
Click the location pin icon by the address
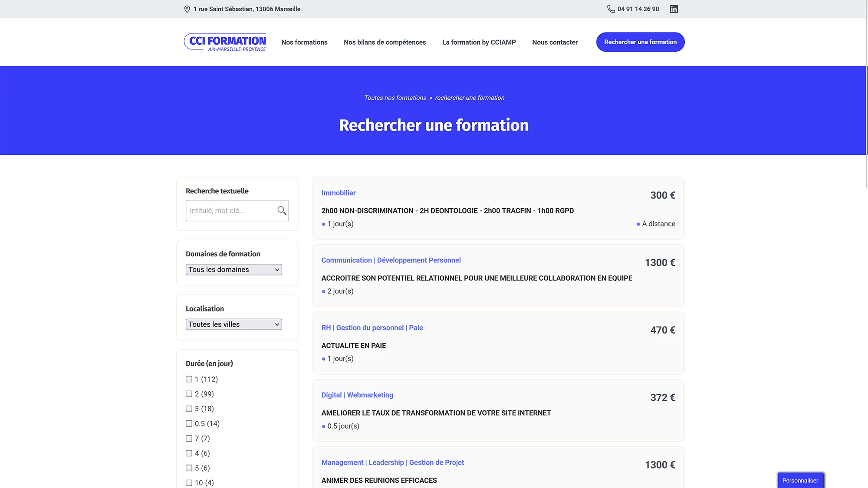tap(187, 9)
